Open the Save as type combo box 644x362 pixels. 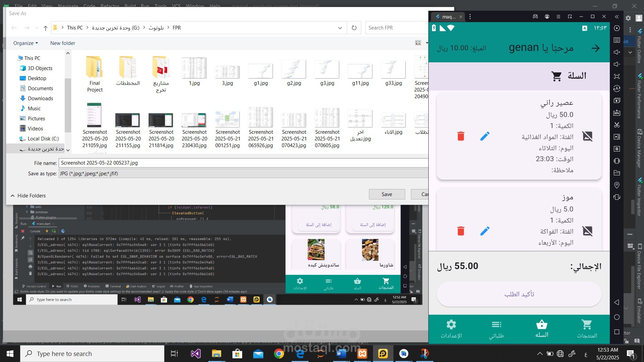[x=244, y=174]
